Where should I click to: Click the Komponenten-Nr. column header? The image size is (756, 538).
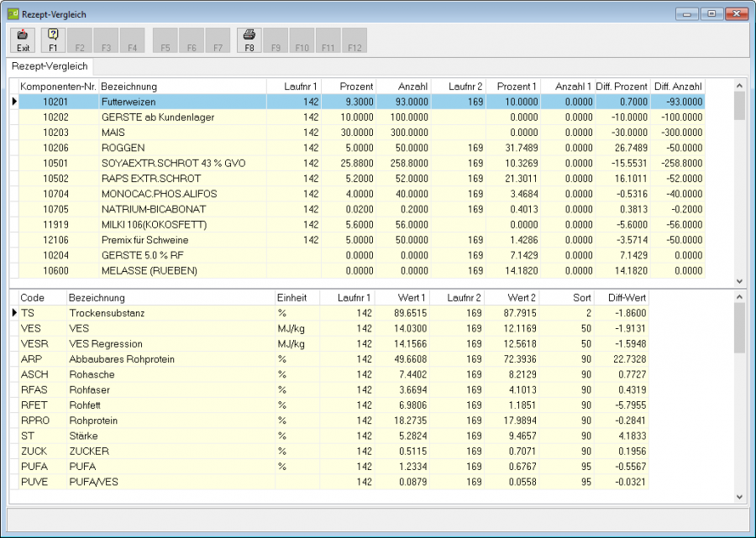click(59, 86)
